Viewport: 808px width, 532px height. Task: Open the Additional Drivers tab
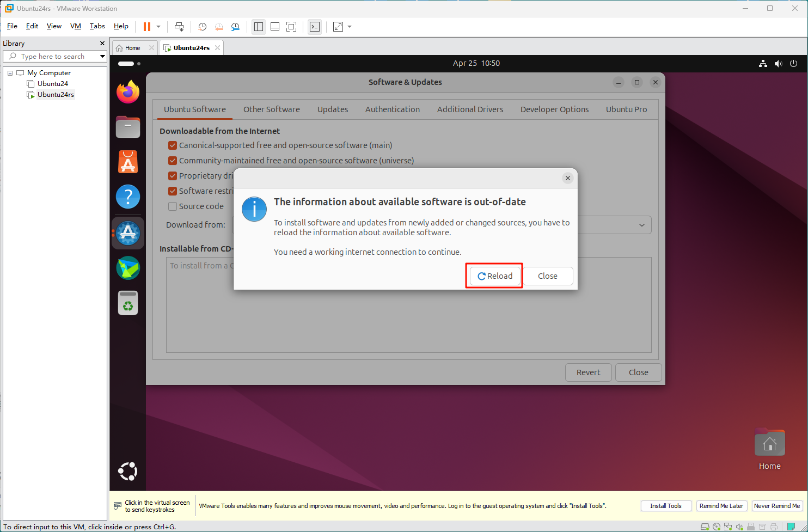[470, 109]
